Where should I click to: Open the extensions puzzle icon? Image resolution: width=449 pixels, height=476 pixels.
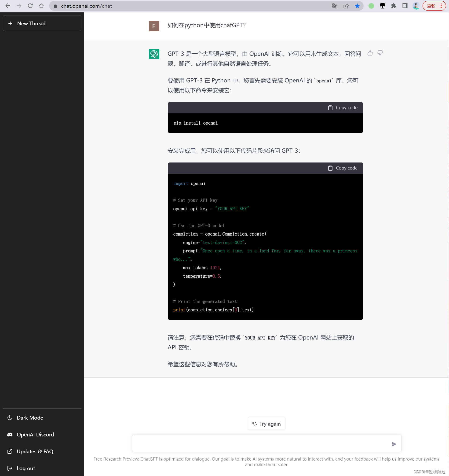[x=394, y=6]
